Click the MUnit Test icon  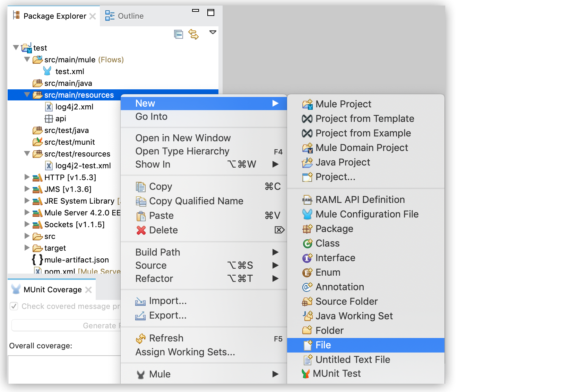[x=307, y=373]
